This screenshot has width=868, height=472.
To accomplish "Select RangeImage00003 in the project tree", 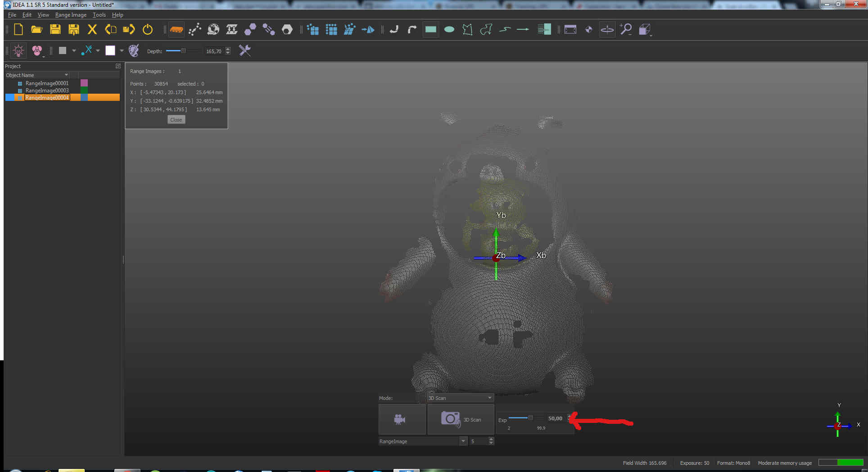I will coord(47,91).
